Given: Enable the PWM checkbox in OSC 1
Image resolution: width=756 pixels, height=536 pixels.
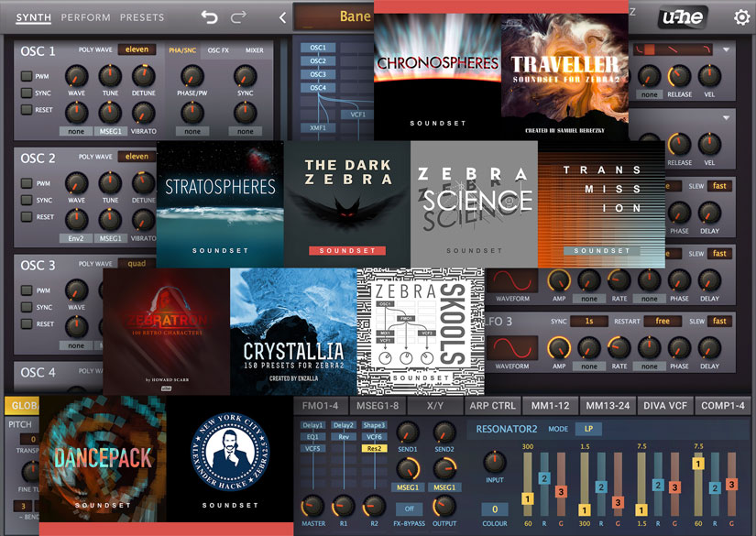Looking at the screenshot, I should point(27,77).
